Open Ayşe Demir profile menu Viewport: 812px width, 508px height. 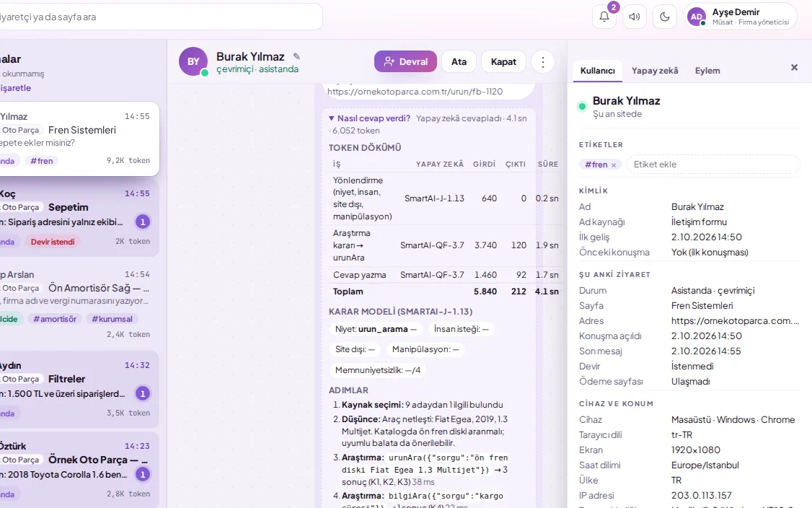point(740,17)
